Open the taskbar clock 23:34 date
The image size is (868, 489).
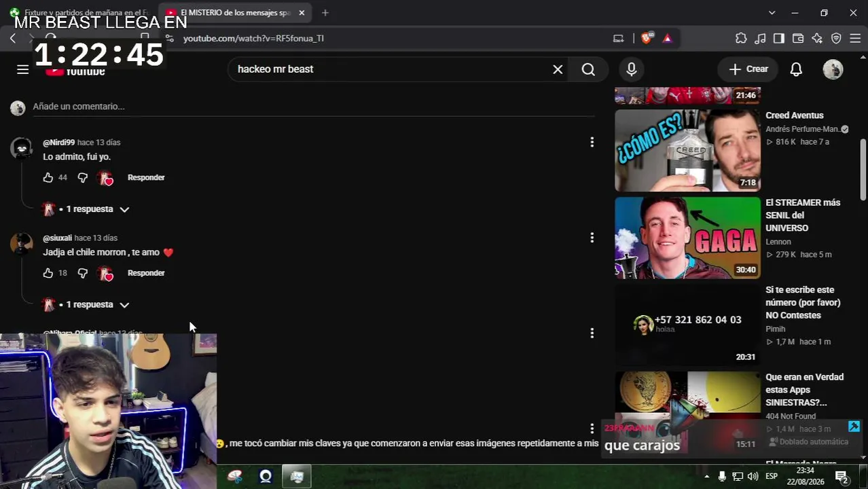tap(806, 476)
